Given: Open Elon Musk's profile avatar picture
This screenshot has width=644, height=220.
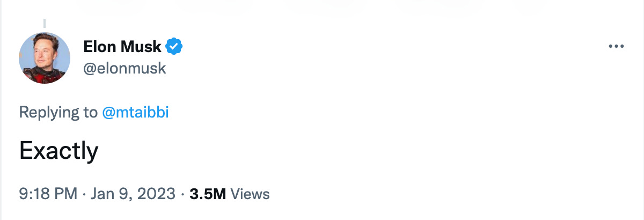Looking at the screenshot, I should 45,58.
